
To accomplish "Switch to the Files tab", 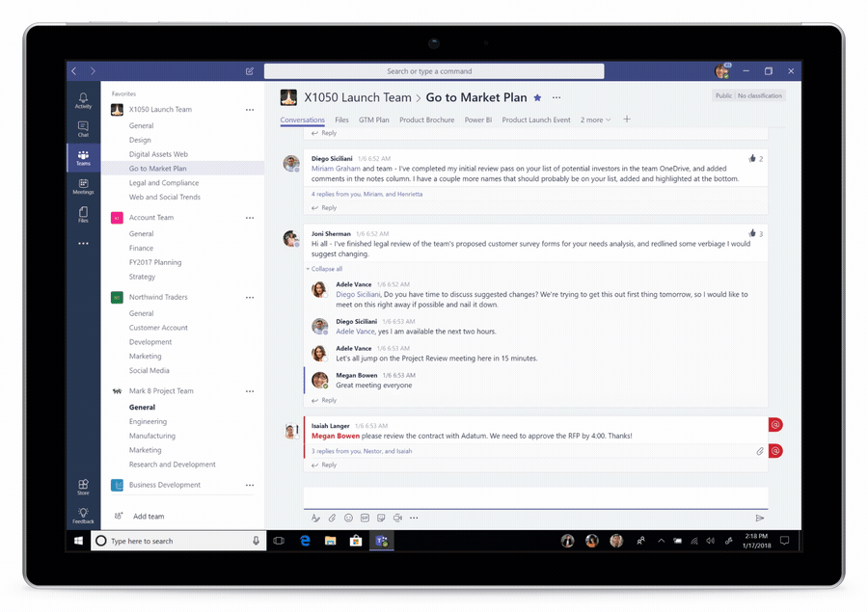I will (341, 120).
